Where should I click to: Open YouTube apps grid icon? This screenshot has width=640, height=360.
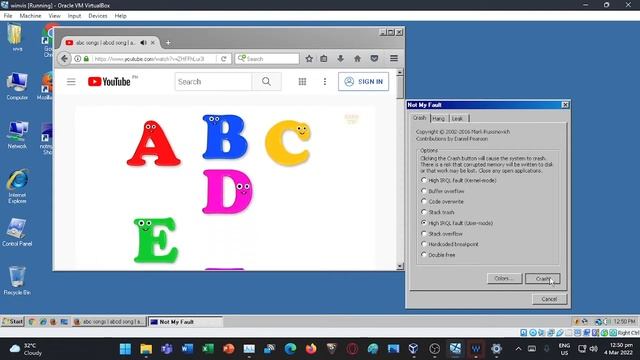302,82
